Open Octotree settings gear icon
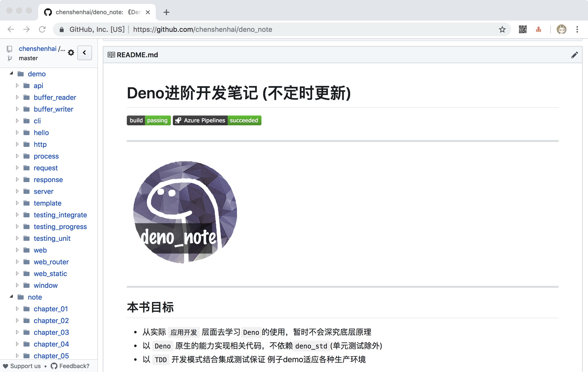 pos(71,53)
